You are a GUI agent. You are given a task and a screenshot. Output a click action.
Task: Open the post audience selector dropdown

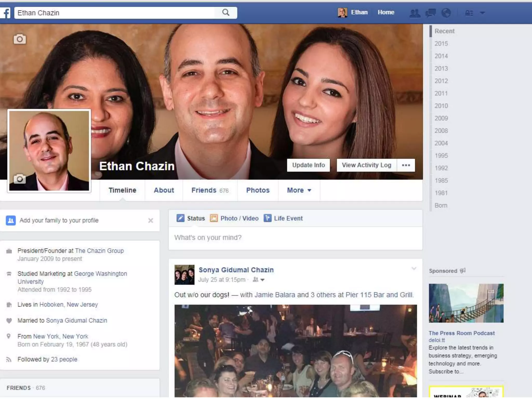coord(259,280)
